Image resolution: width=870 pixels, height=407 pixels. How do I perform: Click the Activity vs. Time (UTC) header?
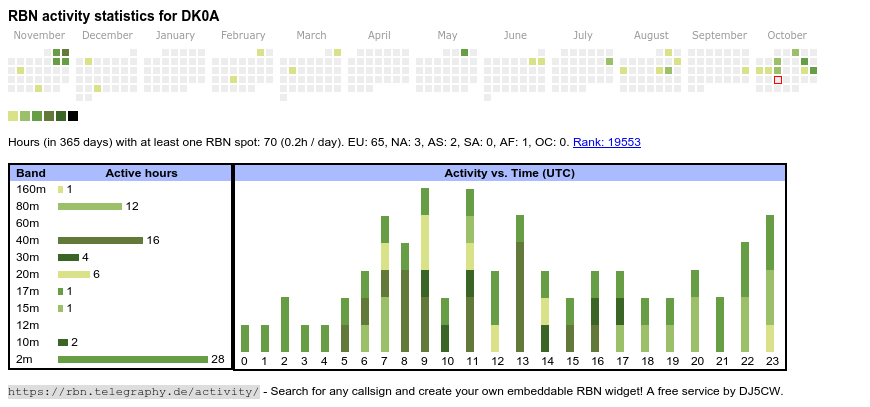509,173
